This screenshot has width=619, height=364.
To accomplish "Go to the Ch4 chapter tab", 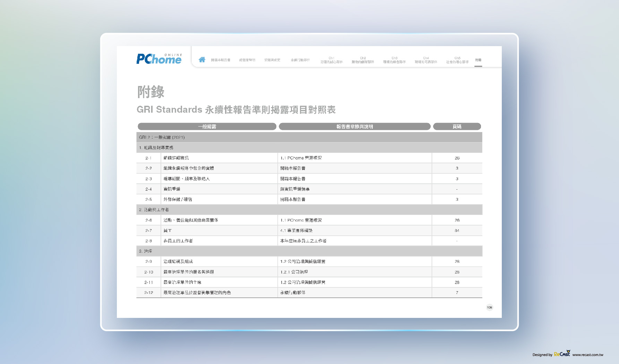I will 426,60.
